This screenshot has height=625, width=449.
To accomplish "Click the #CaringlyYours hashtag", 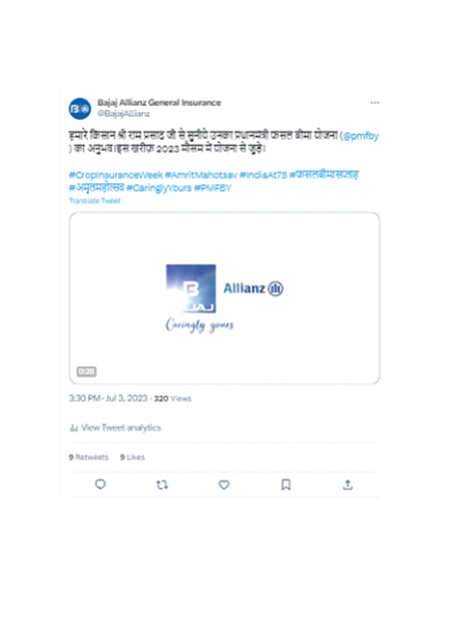I will tap(159, 188).
